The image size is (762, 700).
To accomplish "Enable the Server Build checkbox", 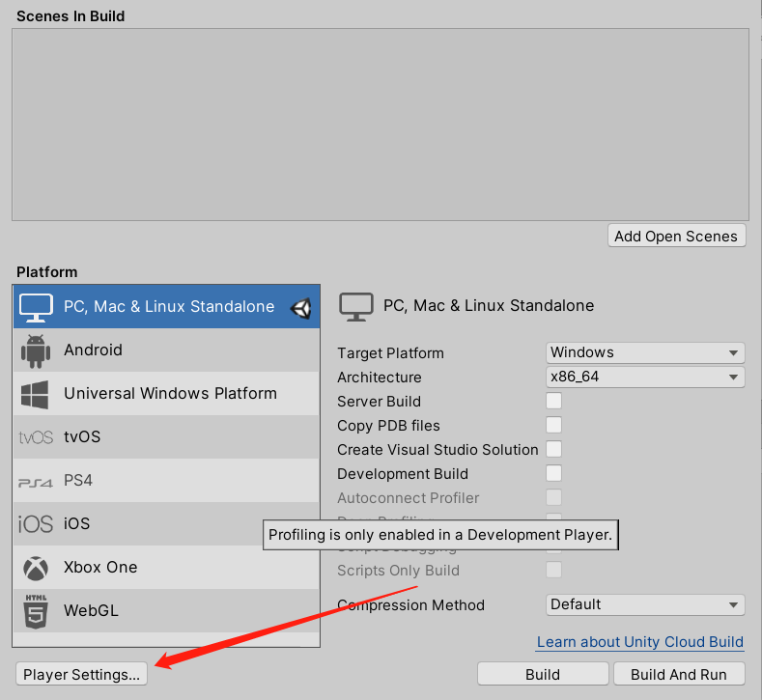I will coord(553,401).
